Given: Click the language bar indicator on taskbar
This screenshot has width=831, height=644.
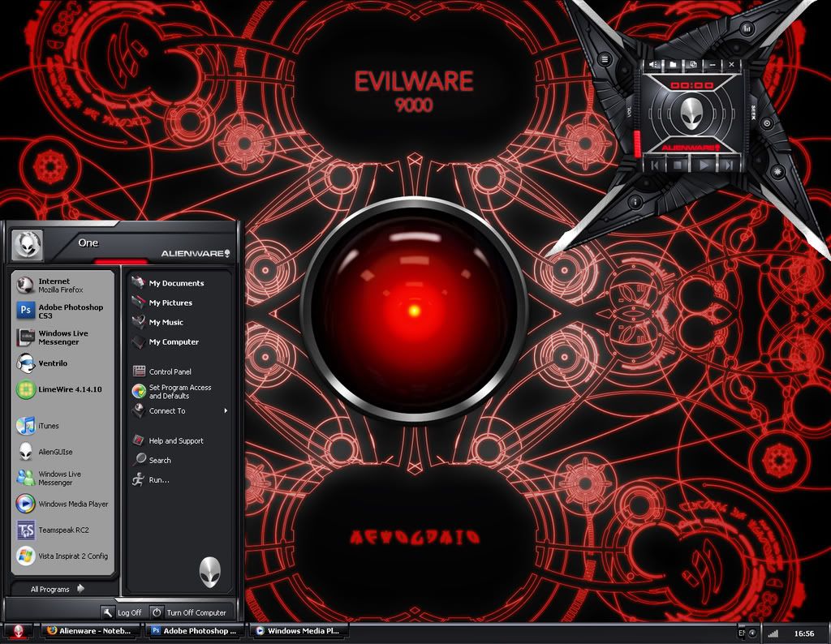Looking at the screenshot, I should pyautogui.click(x=742, y=633).
